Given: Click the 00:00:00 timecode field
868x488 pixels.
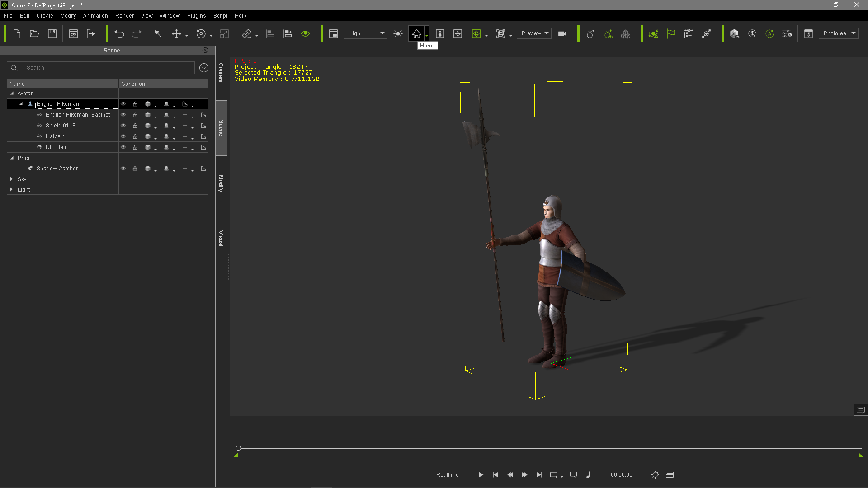Looking at the screenshot, I should pos(621,474).
